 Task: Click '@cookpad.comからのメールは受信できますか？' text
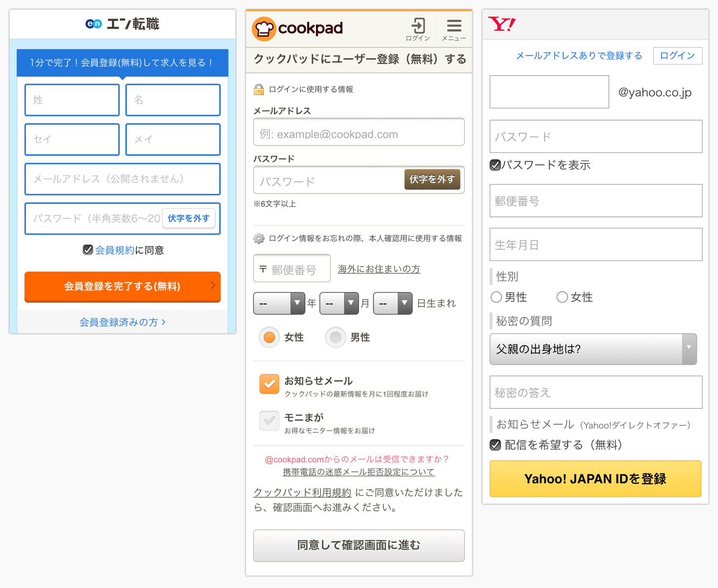[x=357, y=459]
